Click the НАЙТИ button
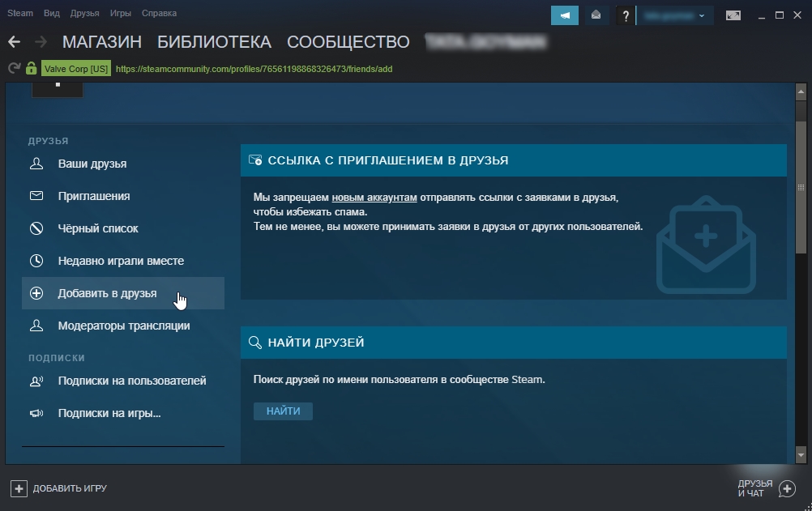Image resolution: width=812 pixels, height=511 pixels. click(284, 411)
